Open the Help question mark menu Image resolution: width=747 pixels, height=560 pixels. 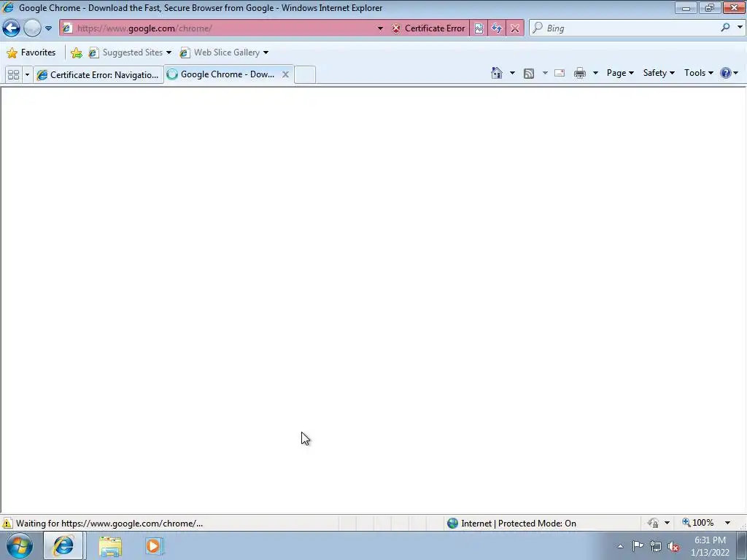pos(729,73)
